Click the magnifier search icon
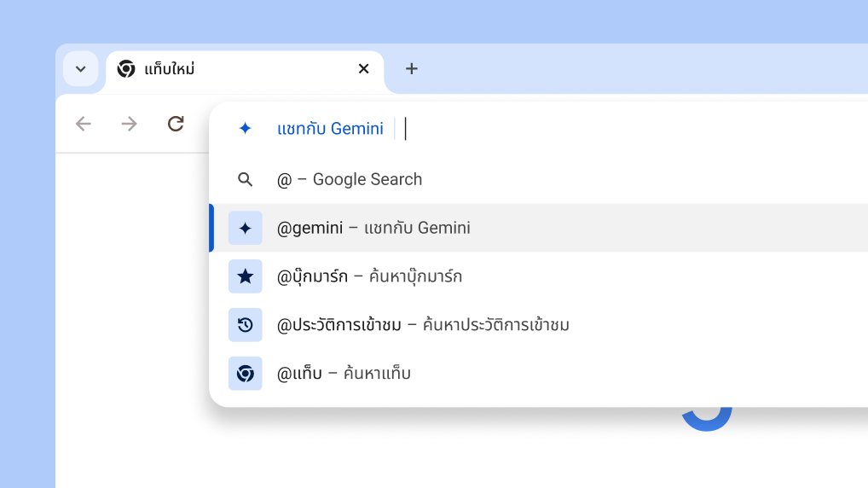 pos(246,179)
